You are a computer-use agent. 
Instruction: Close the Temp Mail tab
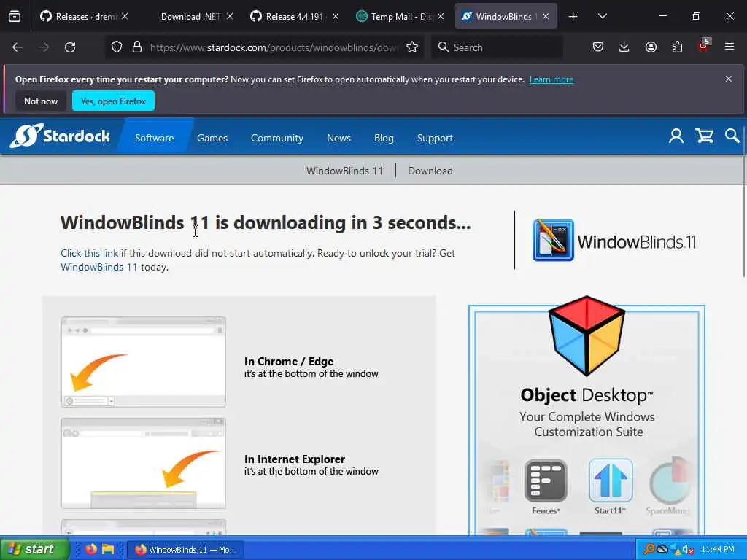[x=440, y=17]
